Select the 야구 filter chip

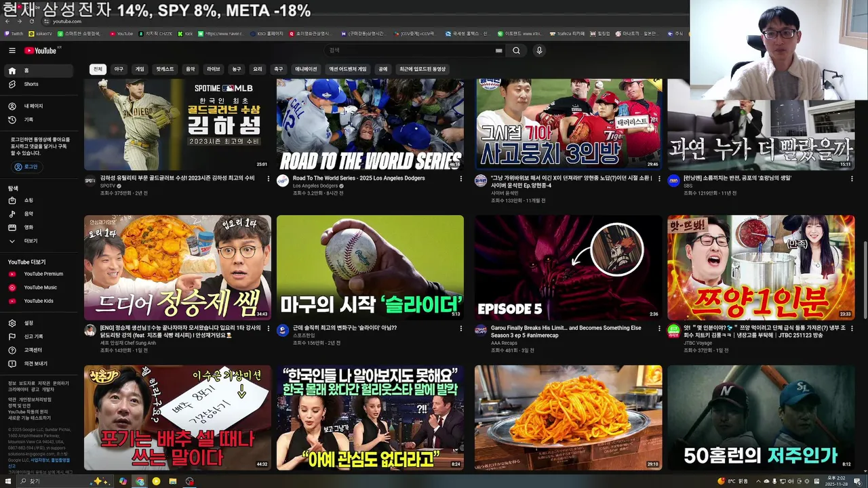(x=119, y=69)
